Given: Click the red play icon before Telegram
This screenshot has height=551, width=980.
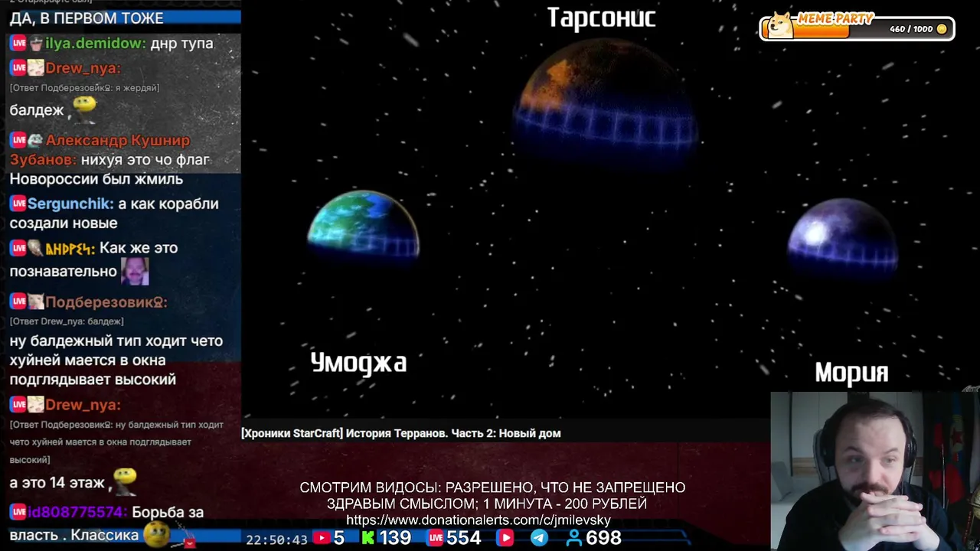Looking at the screenshot, I should pyautogui.click(x=505, y=538).
